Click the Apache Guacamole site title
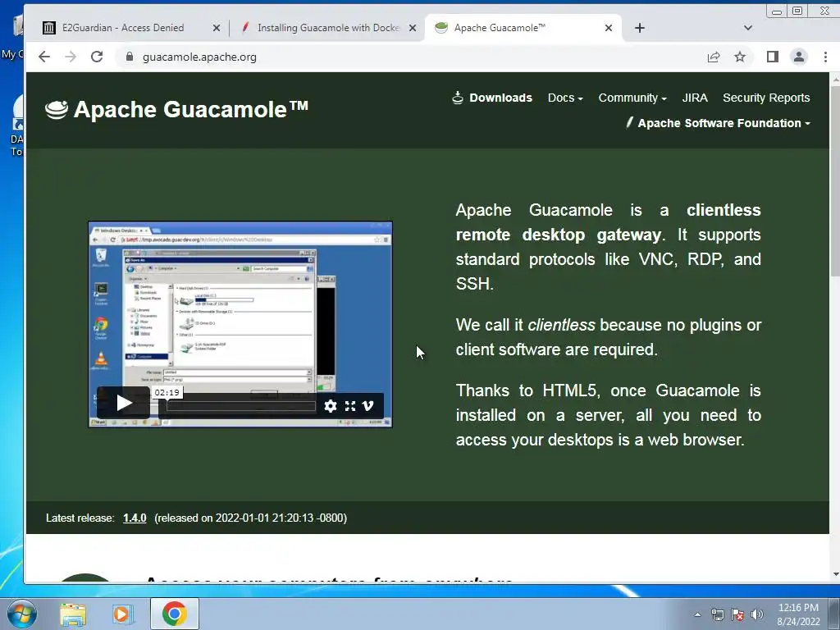 [x=190, y=109]
